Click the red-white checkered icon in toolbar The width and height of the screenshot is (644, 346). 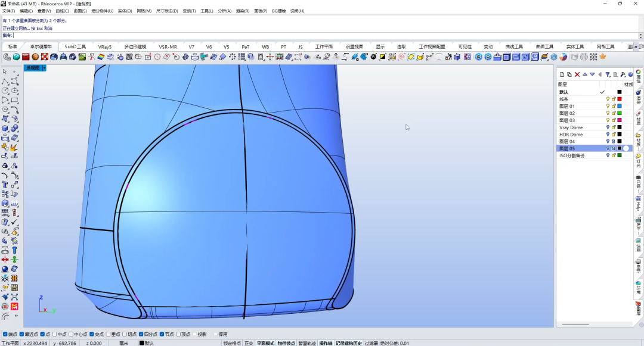pyautogui.click(x=45, y=57)
